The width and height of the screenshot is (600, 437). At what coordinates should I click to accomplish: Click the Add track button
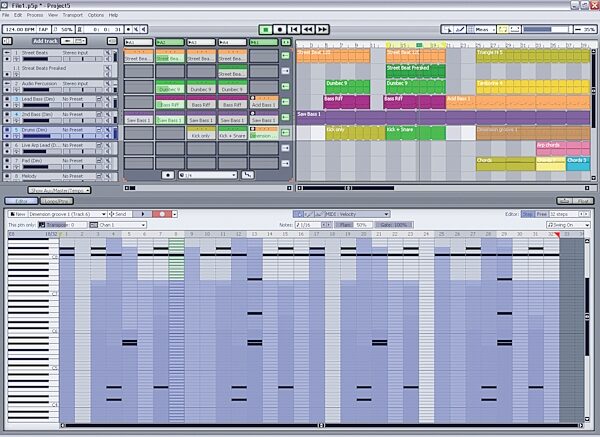[x=45, y=41]
